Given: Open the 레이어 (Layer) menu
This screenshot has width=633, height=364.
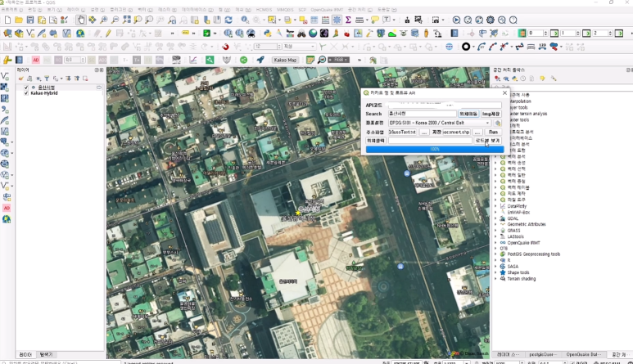Looking at the screenshot, I should (75, 9).
